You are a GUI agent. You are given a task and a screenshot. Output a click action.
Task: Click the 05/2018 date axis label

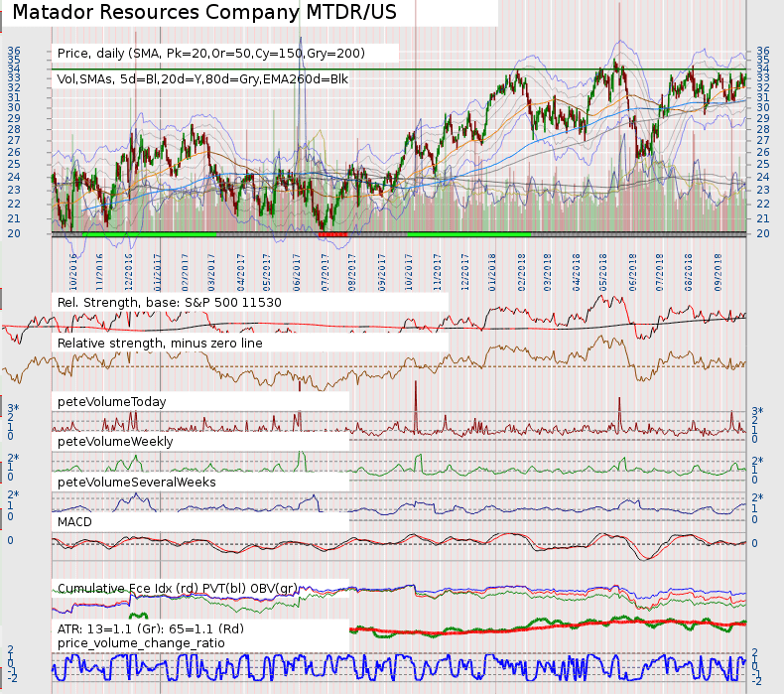603,272
